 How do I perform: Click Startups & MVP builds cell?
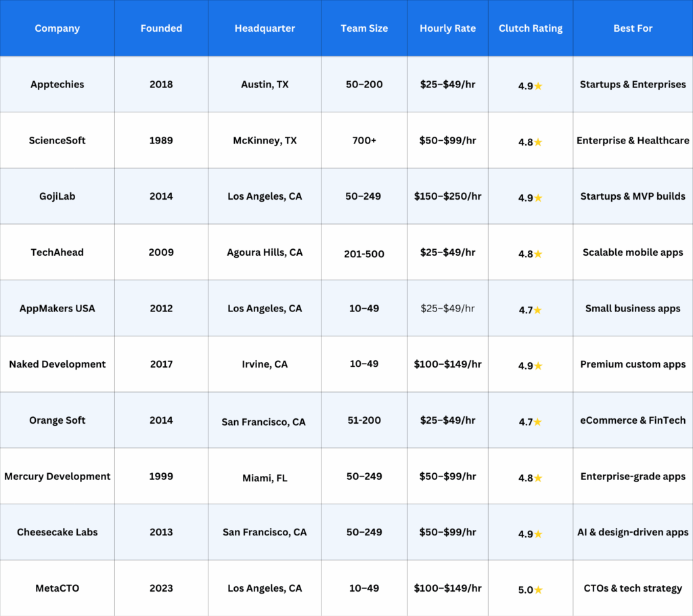tap(633, 196)
